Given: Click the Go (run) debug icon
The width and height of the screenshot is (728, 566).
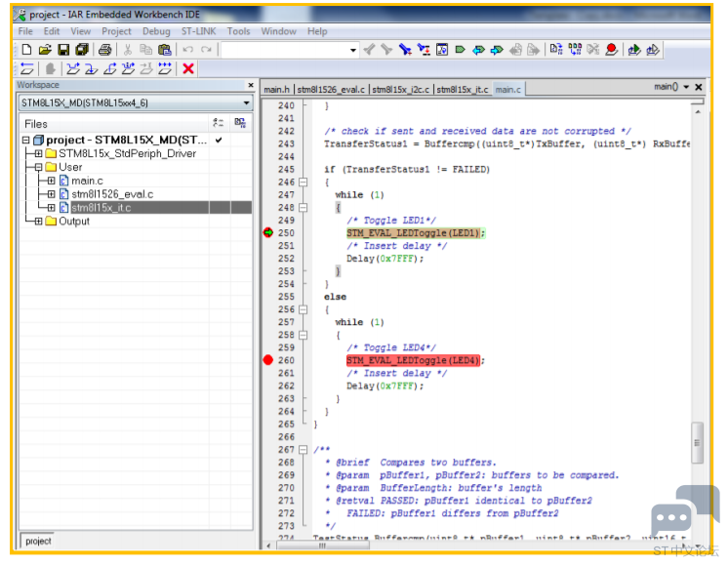Looking at the screenshot, I should click(165, 69).
